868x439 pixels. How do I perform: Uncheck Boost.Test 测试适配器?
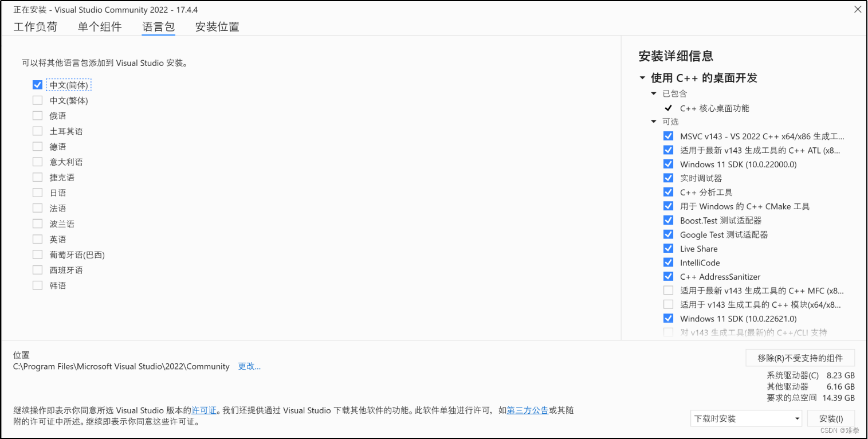coord(668,220)
